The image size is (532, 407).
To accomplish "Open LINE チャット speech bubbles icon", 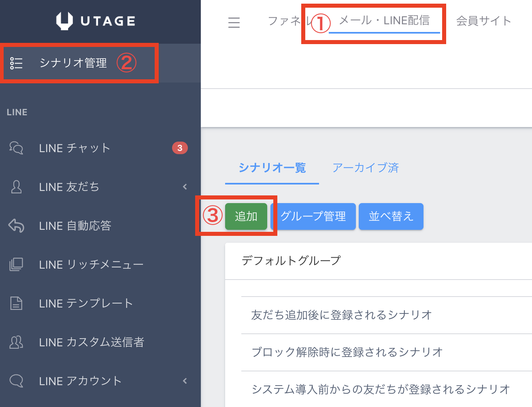I will pos(16,148).
